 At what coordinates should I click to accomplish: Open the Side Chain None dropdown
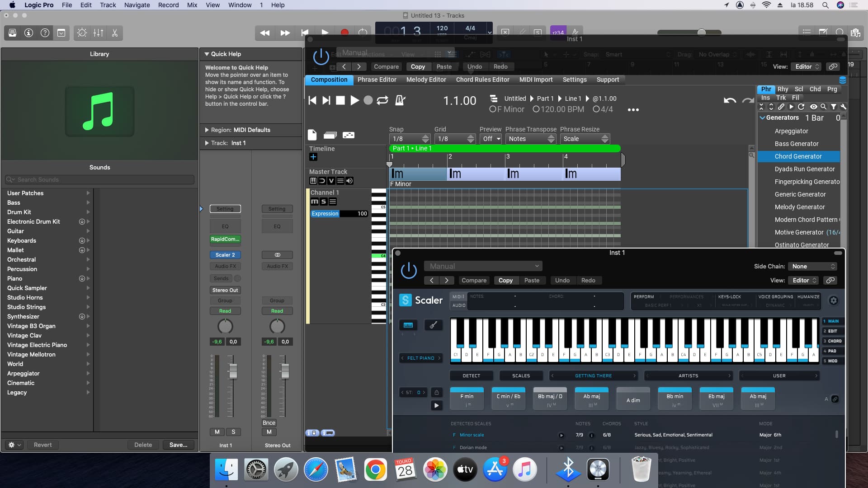click(812, 267)
